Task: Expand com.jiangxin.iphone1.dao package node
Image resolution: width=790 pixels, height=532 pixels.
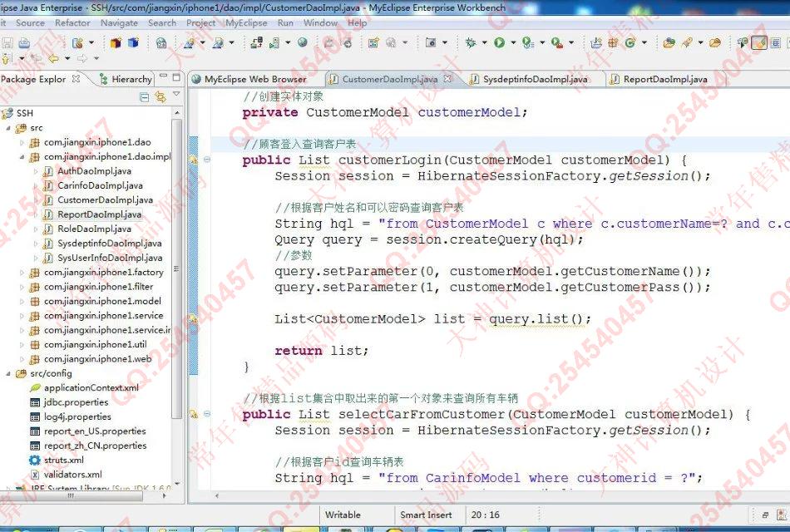Action: pos(22,143)
